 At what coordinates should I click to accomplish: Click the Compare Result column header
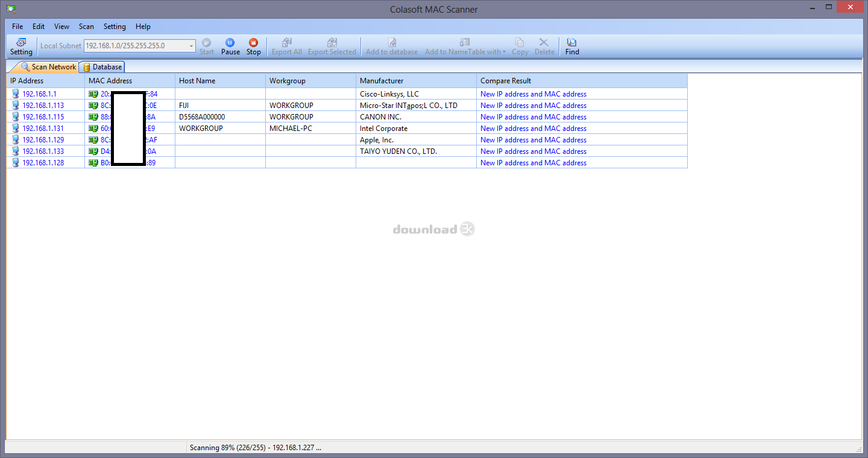point(506,81)
